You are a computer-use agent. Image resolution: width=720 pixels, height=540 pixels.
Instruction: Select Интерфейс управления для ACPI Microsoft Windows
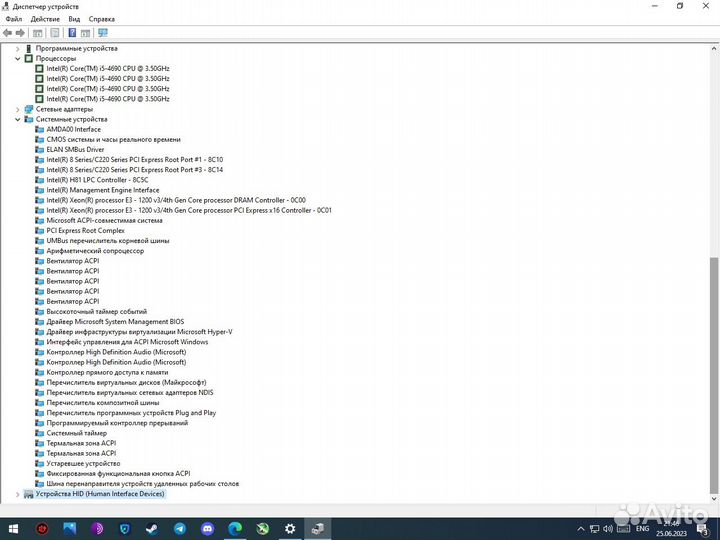click(x=127, y=342)
